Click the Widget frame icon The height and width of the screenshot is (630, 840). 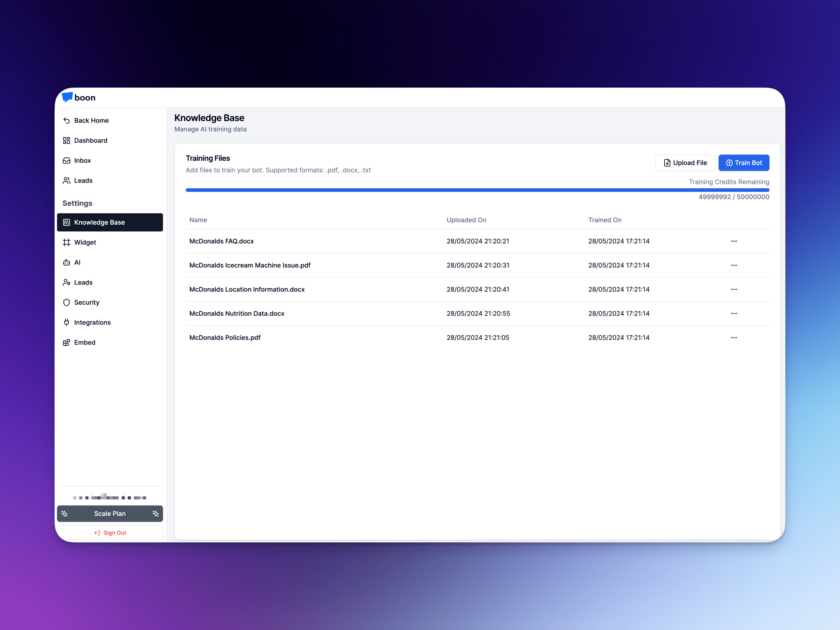[x=66, y=242]
